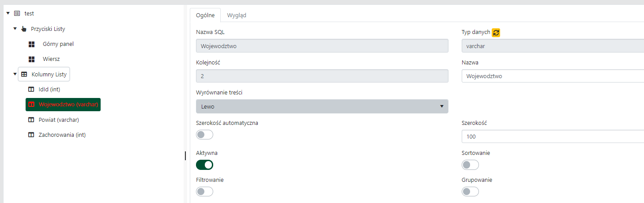Click the Szerokość input field
Viewport: 644px width, 203px height.
click(552, 136)
